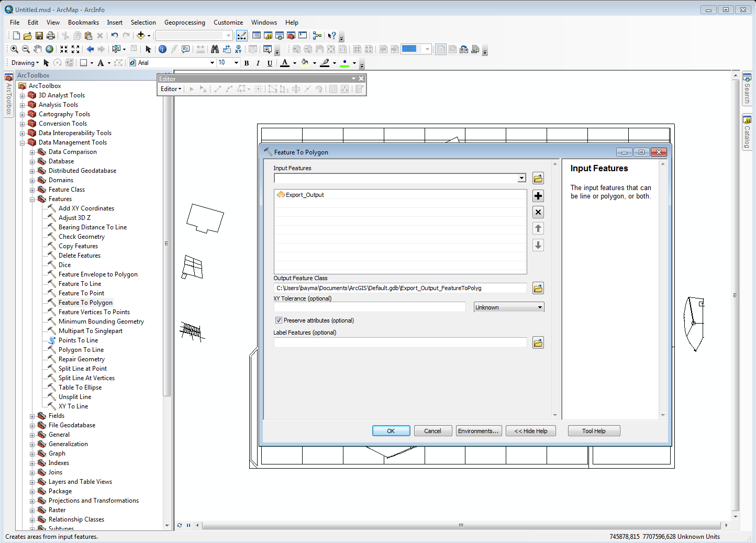Image resolution: width=756 pixels, height=543 pixels.
Task: Browse for Output Feature Class folder icon
Action: [x=538, y=288]
